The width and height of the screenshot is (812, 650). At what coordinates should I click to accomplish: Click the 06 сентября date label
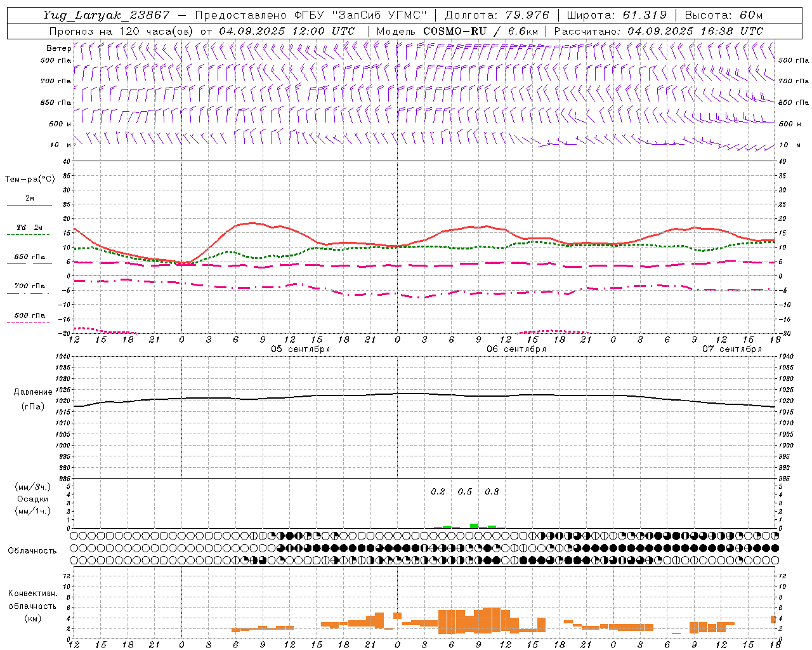point(516,349)
